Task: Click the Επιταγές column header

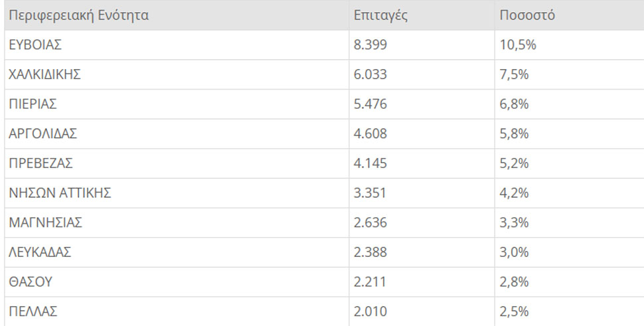Action: 380,15
